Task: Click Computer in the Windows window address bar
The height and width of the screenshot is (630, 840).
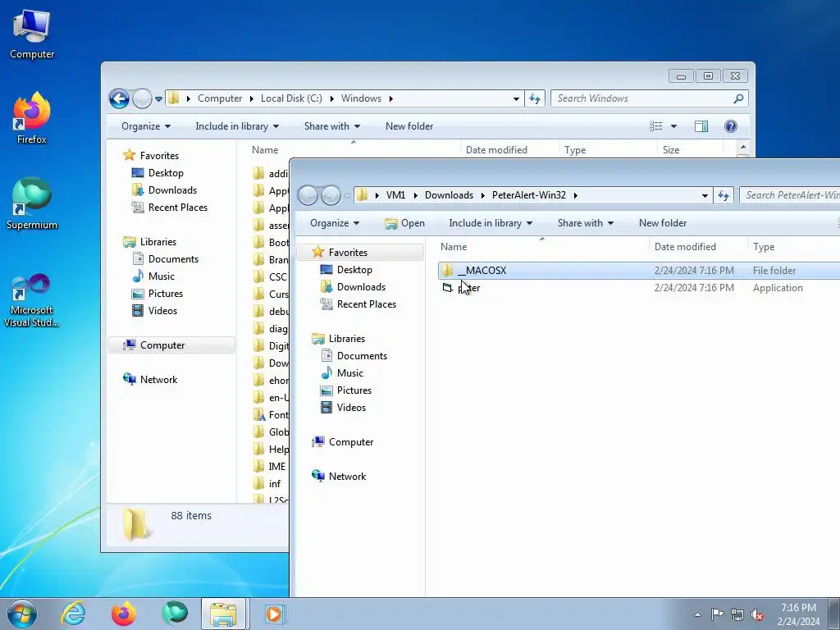Action: [x=220, y=98]
